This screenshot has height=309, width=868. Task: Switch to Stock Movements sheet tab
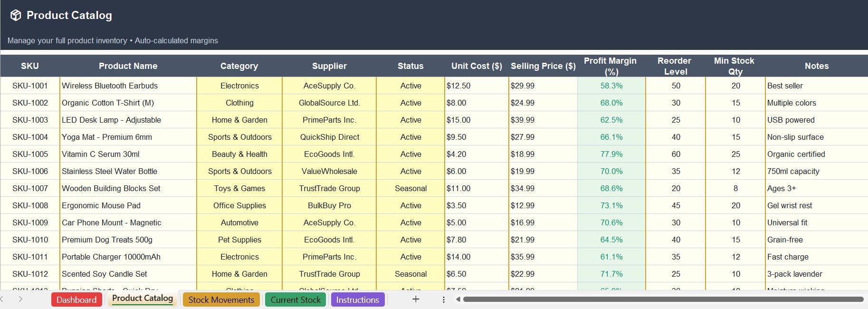point(221,299)
